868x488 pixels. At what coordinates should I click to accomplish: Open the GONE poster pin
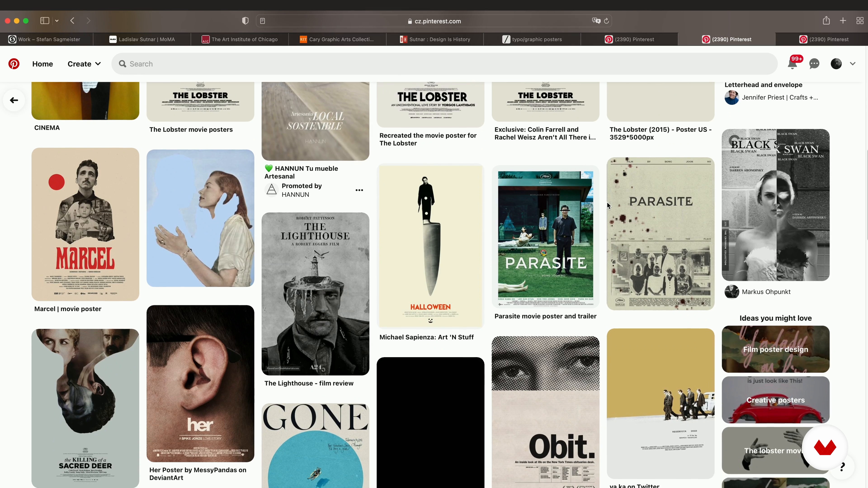point(315,446)
